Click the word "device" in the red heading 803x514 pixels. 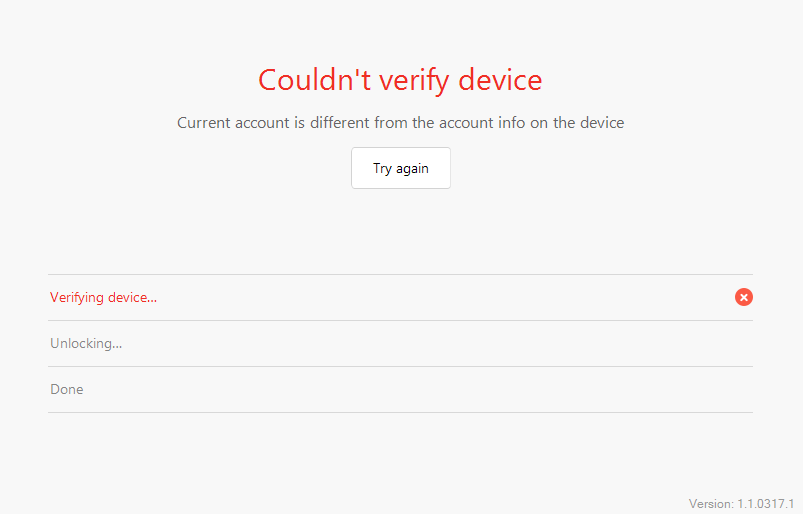500,80
